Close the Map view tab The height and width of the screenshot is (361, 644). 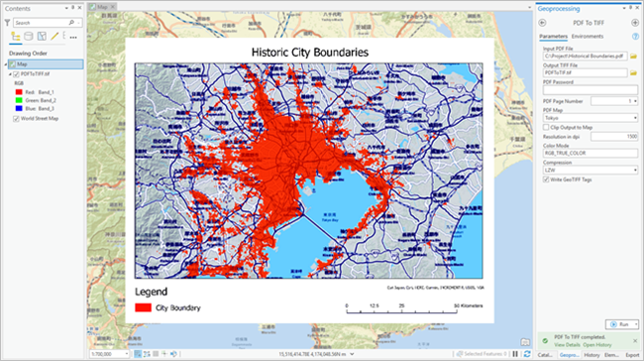pos(113,7)
